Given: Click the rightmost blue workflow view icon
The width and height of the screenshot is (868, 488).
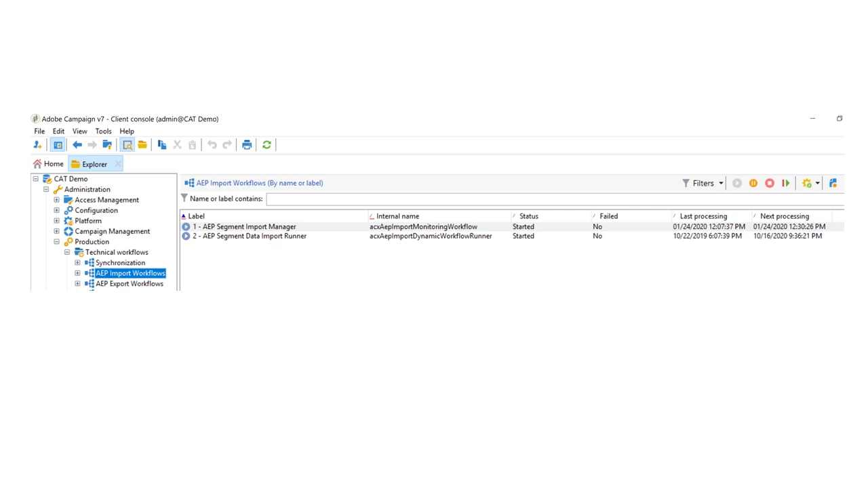Looking at the screenshot, I should pyautogui.click(x=833, y=183).
